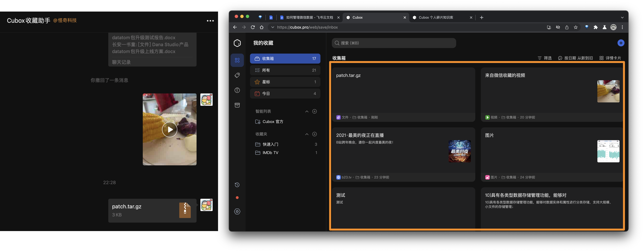This screenshot has width=644, height=252.
Task: Play the corn video in the chat
Action: click(x=169, y=129)
